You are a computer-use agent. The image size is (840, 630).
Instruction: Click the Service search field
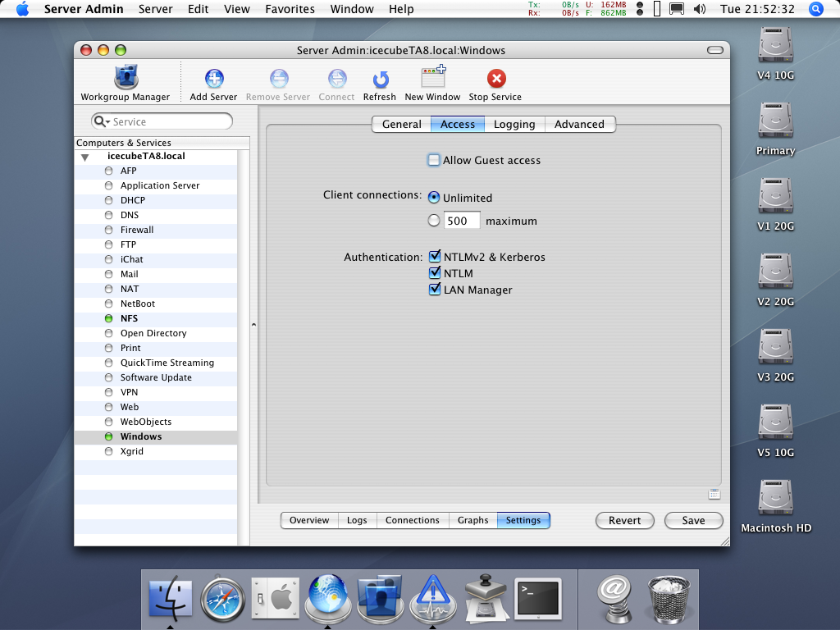coord(162,121)
